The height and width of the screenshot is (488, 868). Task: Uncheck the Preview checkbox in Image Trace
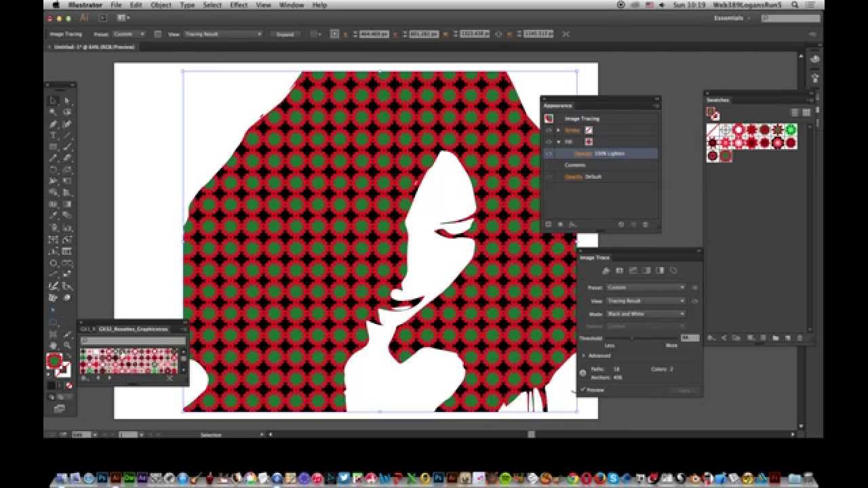(x=583, y=390)
